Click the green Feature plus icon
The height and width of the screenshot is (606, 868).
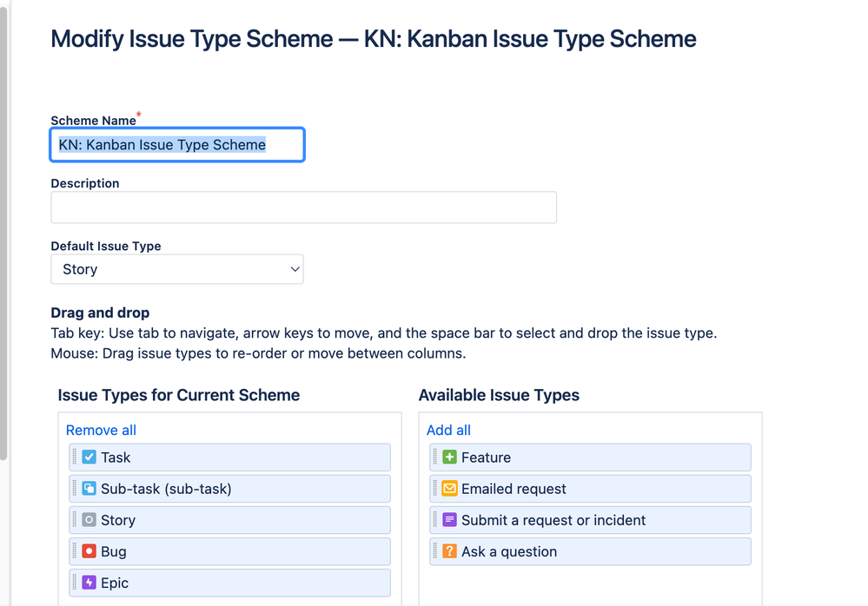point(449,458)
